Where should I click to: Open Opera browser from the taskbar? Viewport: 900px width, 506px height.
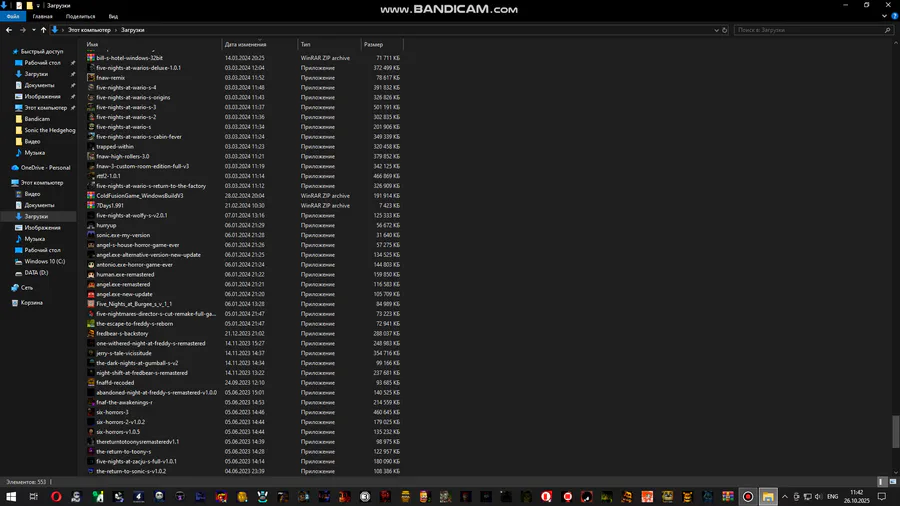click(56, 497)
